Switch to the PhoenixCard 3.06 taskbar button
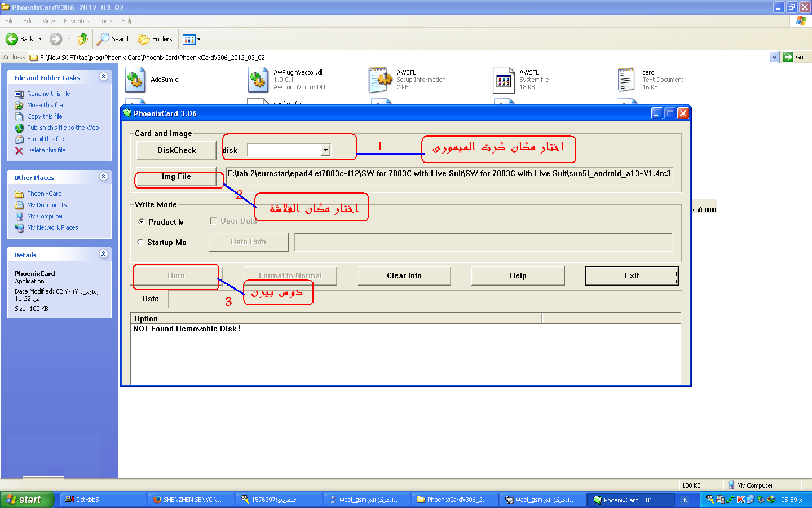The image size is (812, 508). (630, 500)
